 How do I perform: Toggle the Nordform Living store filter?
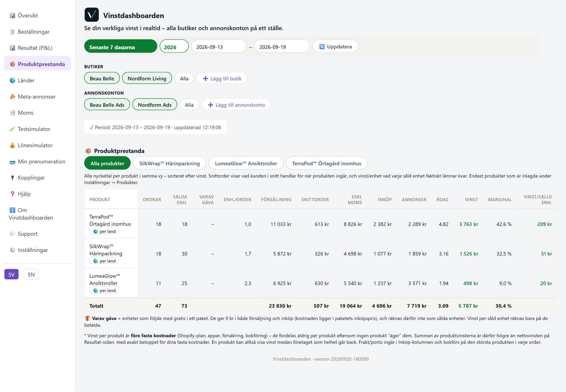[147, 78]
